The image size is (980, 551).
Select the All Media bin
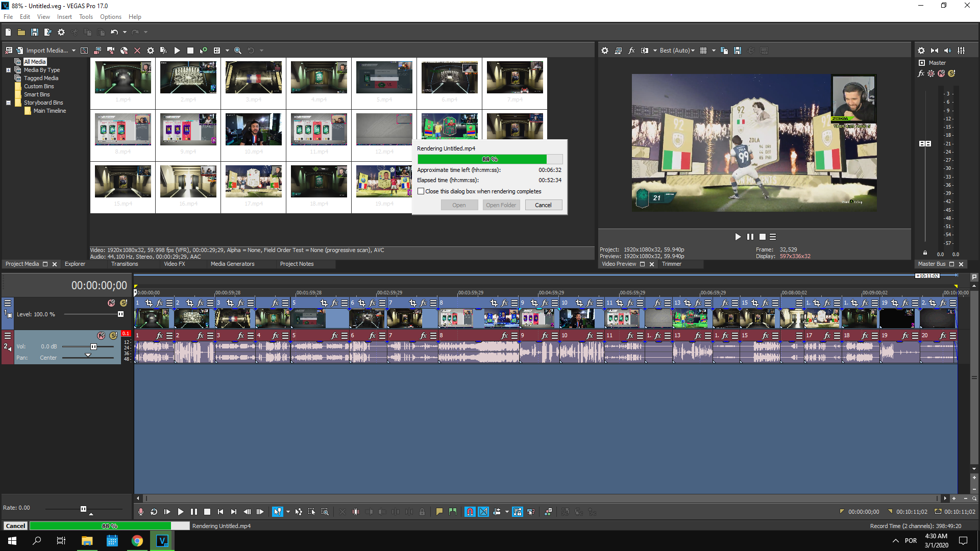click(x=35, y=62)
